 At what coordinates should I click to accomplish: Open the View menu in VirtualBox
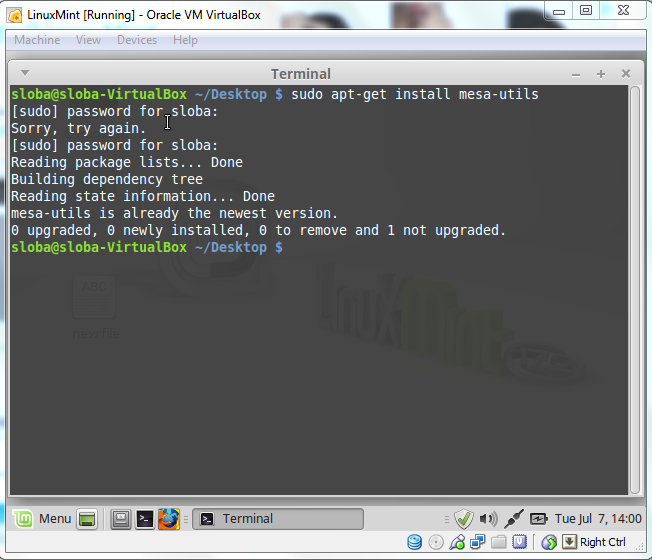[88, 40]
